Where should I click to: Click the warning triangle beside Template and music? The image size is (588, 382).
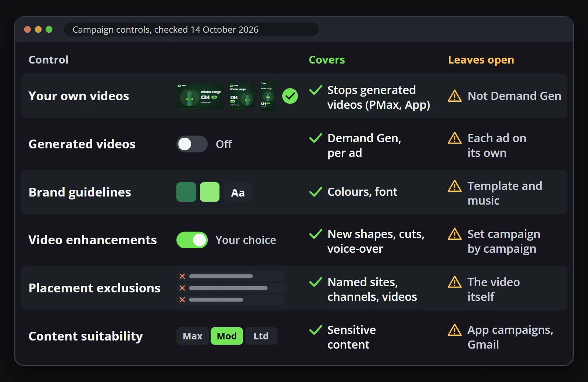pos(455,186)
